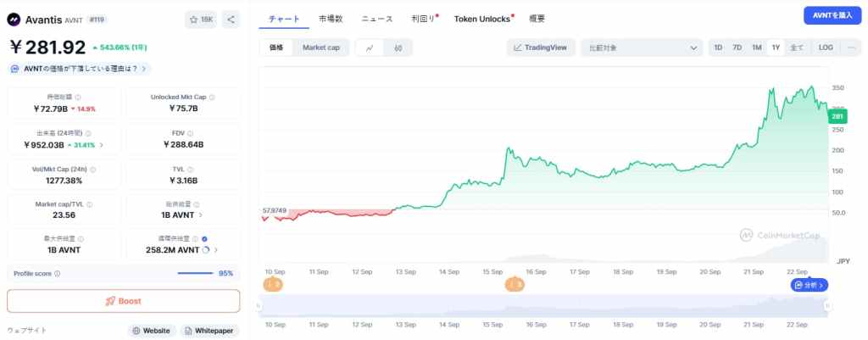
Task: Open the 市場数 tab
Action: 331,19
